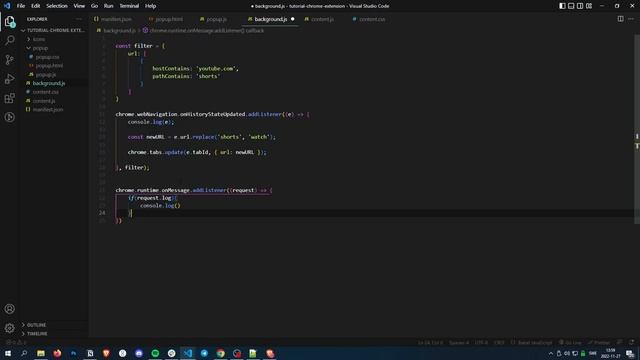Click background.js in the breadcrumb
640x360 pixels.
[x=116, y=31]
